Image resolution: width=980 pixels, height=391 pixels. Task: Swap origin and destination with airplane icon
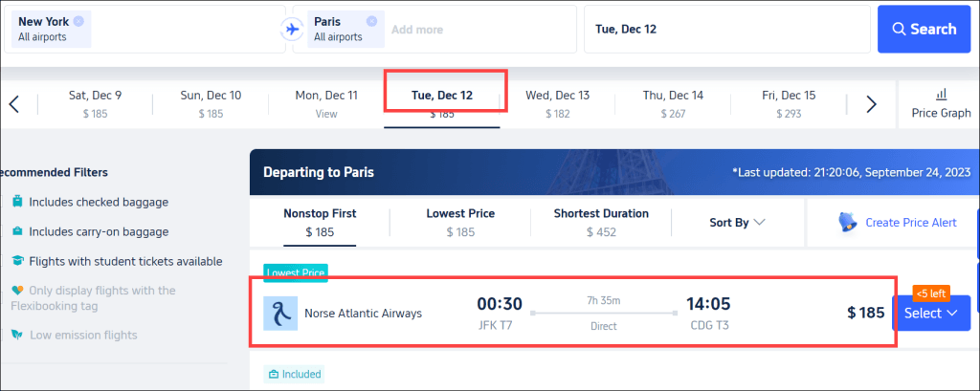click(x=291, y=29)
